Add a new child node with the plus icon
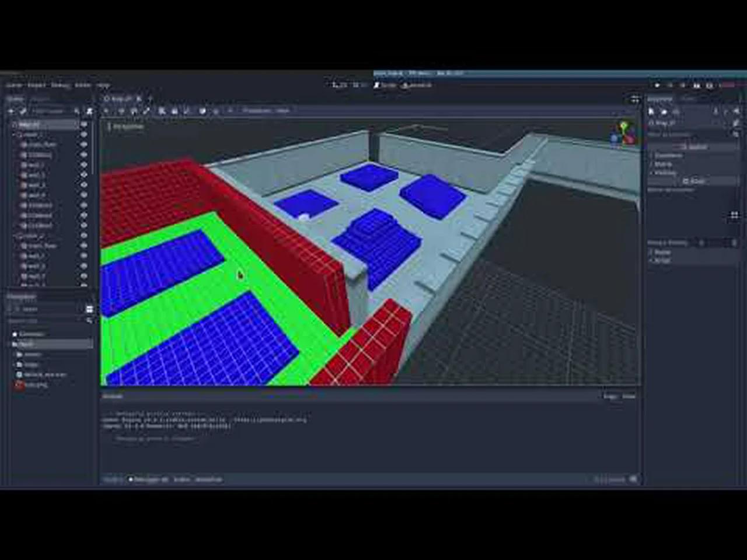Screen dimensions: 747x560 (11, 111)
